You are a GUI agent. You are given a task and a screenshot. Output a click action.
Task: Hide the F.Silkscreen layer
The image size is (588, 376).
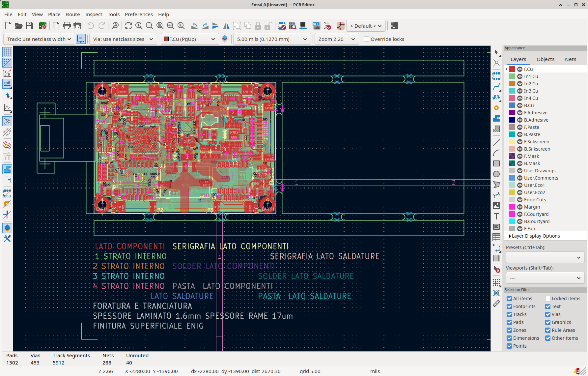tap(519, 141)
